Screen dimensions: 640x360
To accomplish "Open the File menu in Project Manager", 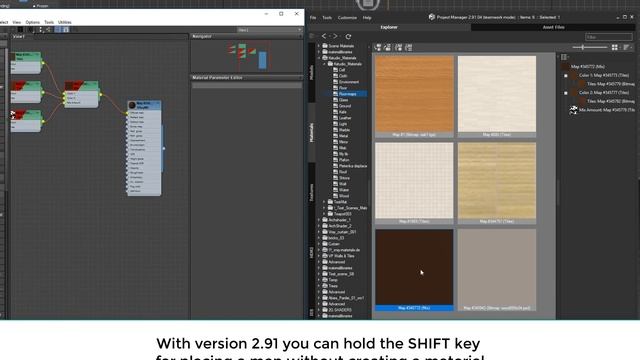I will pyautogui.click(x=313, y=18).
